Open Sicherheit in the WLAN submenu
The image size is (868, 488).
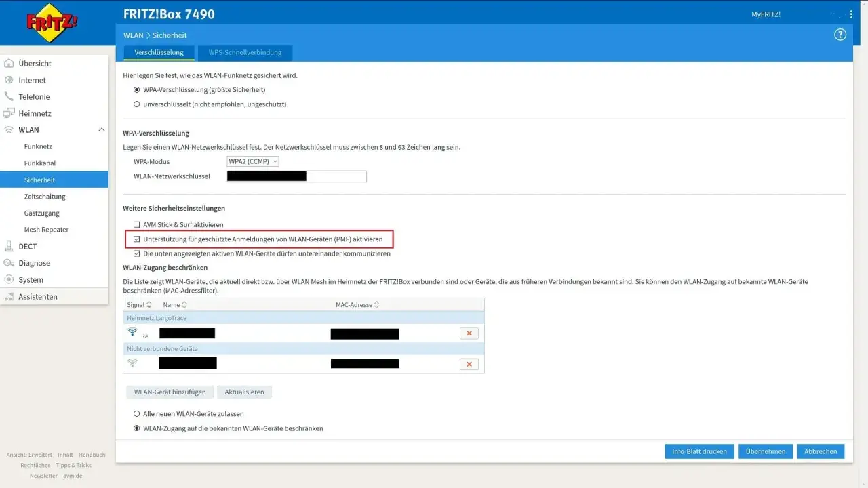point(54,180)
